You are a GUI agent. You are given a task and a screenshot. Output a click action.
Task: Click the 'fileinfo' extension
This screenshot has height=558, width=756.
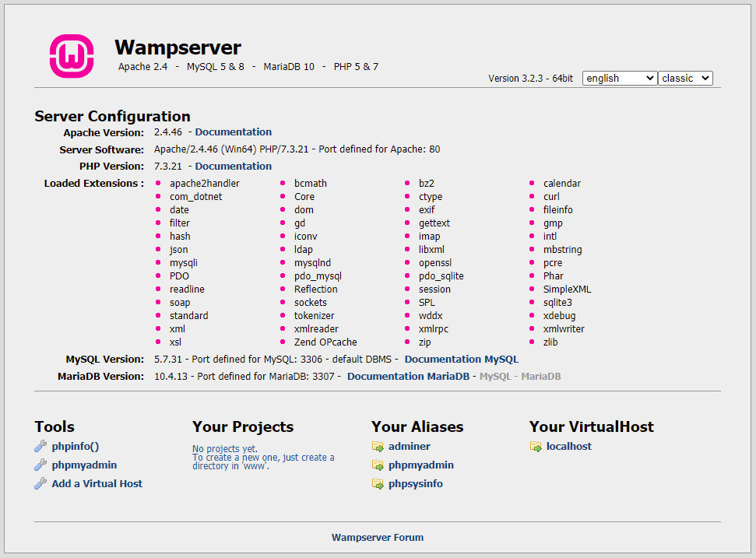pyautogui.click(x=557, y=210)
